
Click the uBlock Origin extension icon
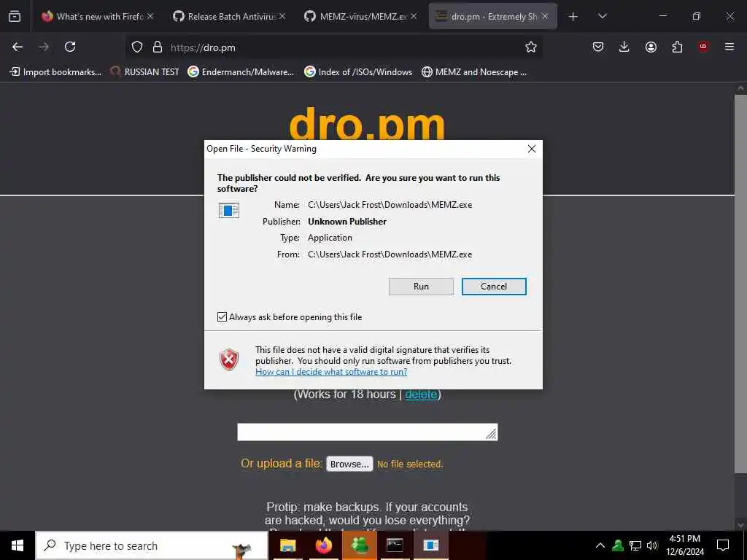point(703,47)
